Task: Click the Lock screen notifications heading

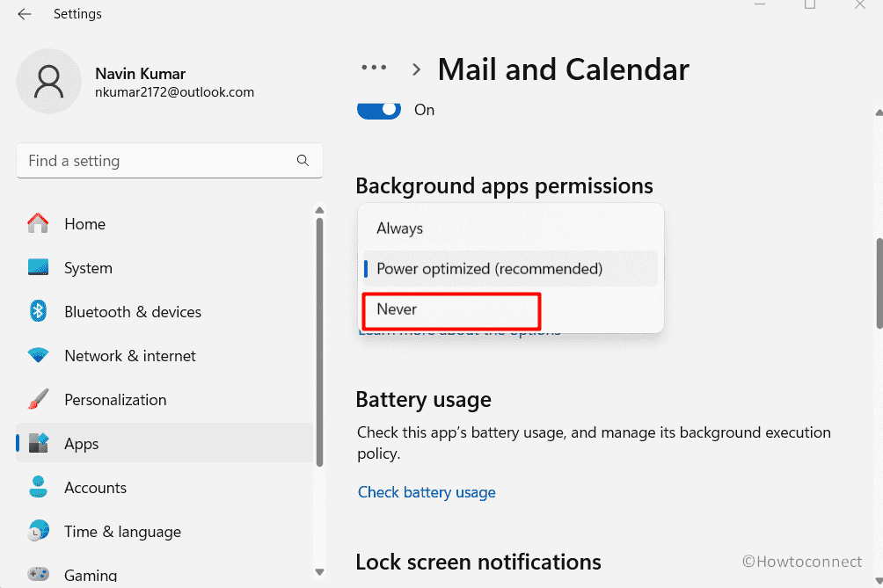Action: coord(478,563)
